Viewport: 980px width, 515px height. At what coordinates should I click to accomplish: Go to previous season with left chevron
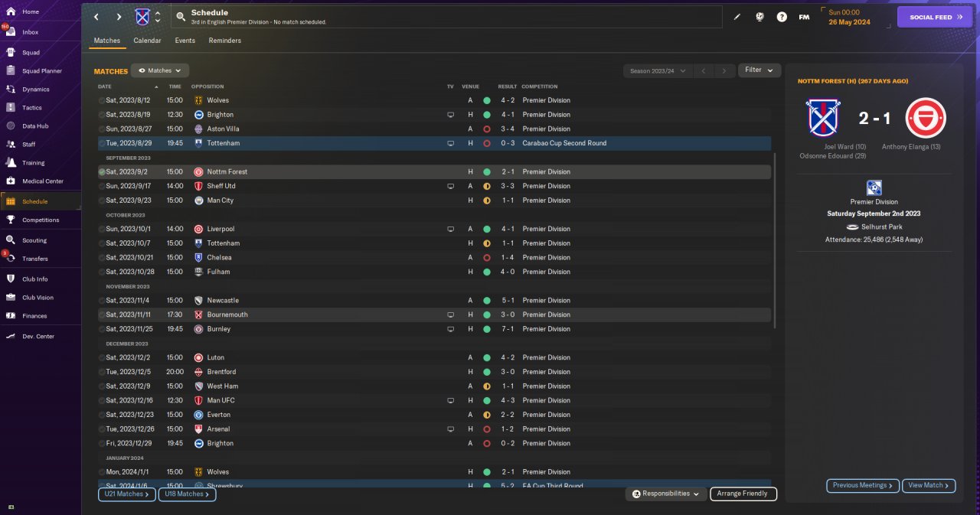click(704, 70)
